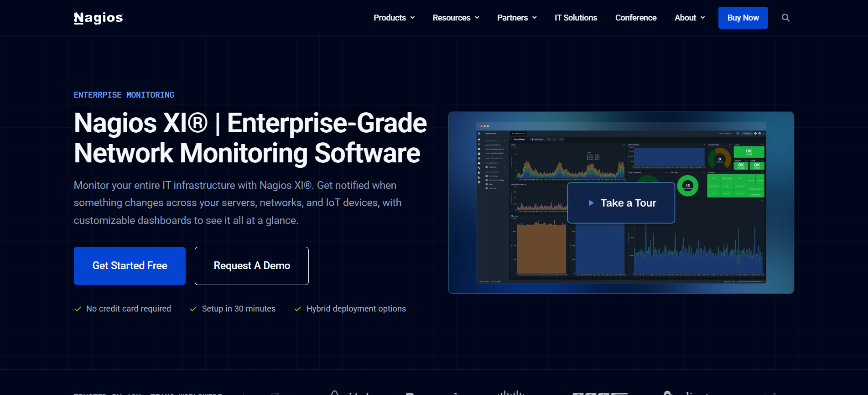Click the "Hybrid deployment options" text
This screenshot has width=868, height=395.
tap(356, 309)
